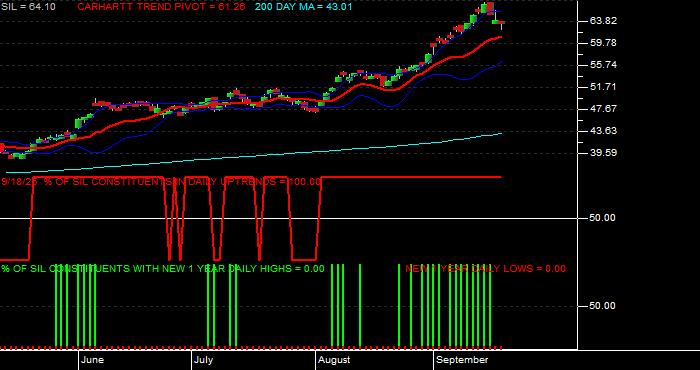
Task: Click the 50.00 level on uptrends panel axis
Action: pyautogui.click(x=603, y=218)
